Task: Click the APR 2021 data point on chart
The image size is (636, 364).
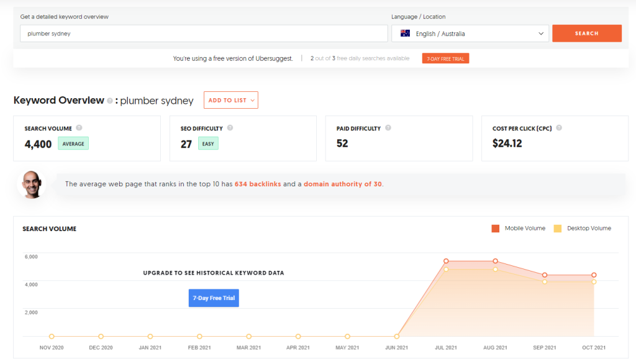Action: coord(298,337)
